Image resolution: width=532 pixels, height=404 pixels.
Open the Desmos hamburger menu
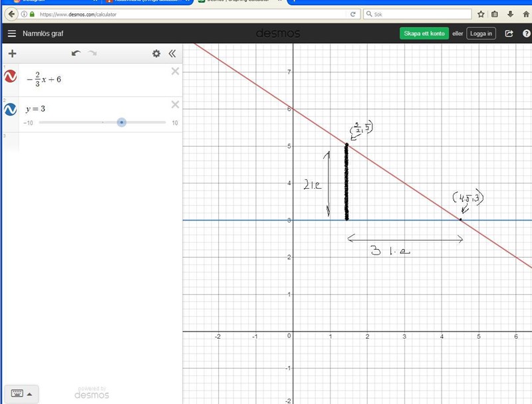(11, 33)
